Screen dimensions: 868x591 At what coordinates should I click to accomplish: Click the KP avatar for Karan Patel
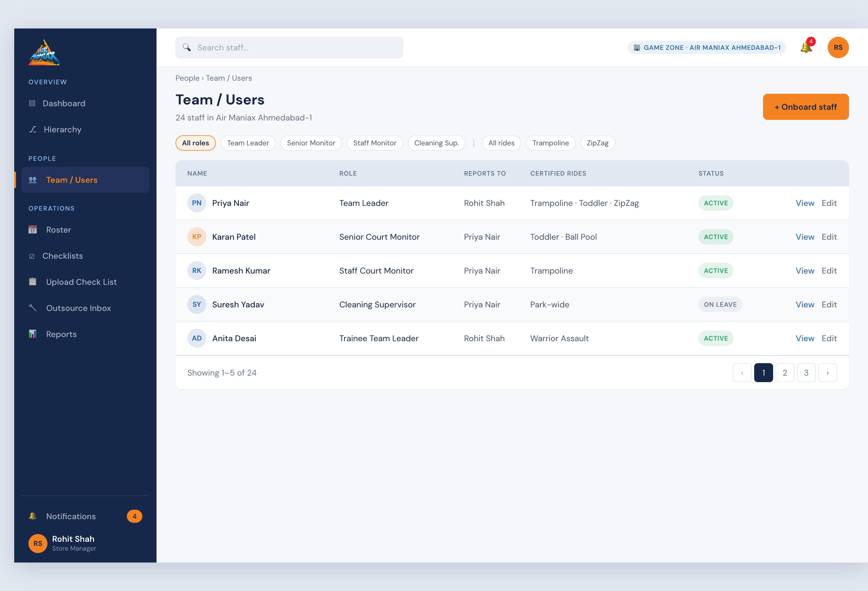tap(197, 237)
